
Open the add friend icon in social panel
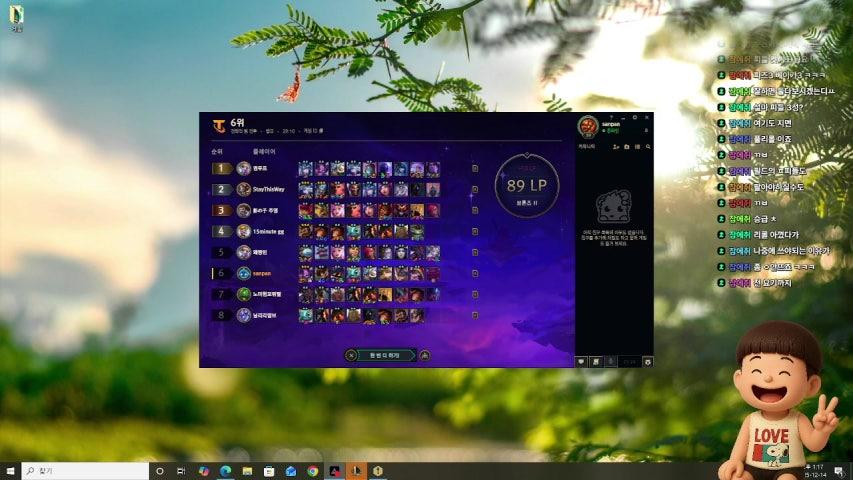615,146
